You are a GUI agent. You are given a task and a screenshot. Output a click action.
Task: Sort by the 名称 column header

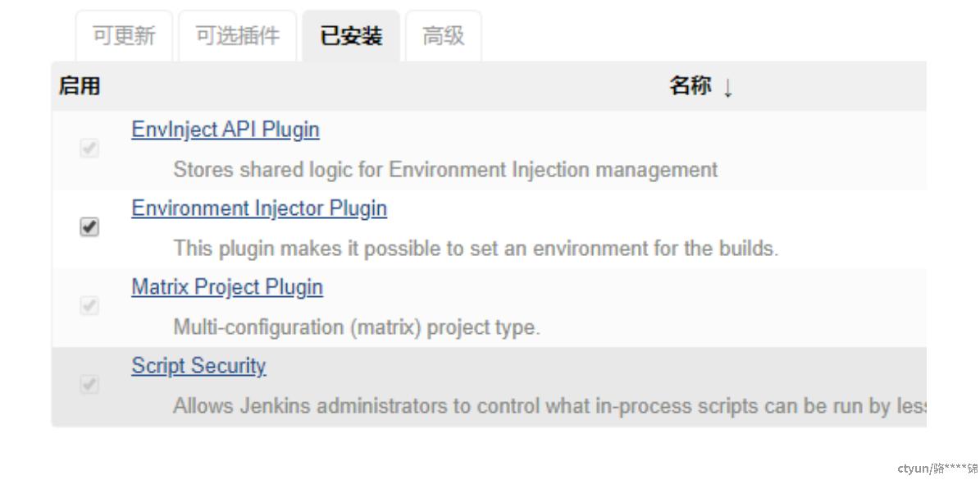click(x=690, y=85)
